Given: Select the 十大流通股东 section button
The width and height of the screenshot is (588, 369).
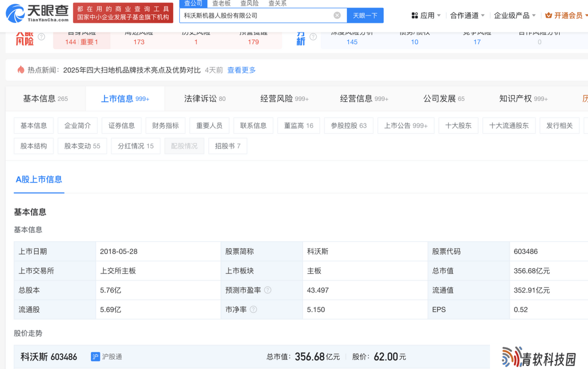Looking at the screenshot, I should [x=509, y=126].
